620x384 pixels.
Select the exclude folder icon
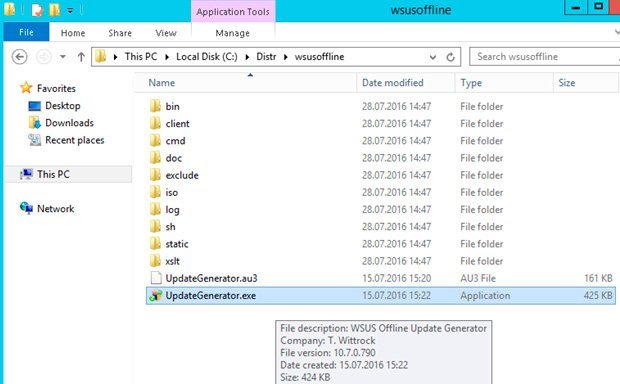[156, 175]
